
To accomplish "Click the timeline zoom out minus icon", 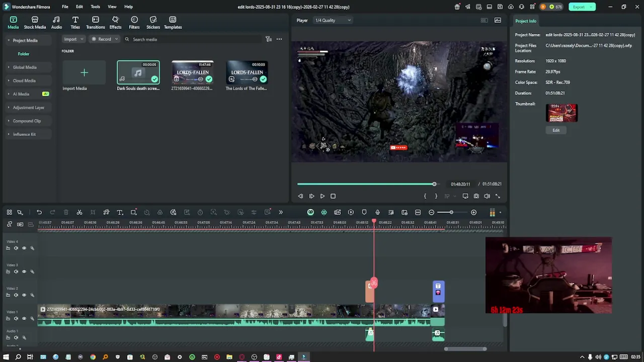I will (431, 212).
